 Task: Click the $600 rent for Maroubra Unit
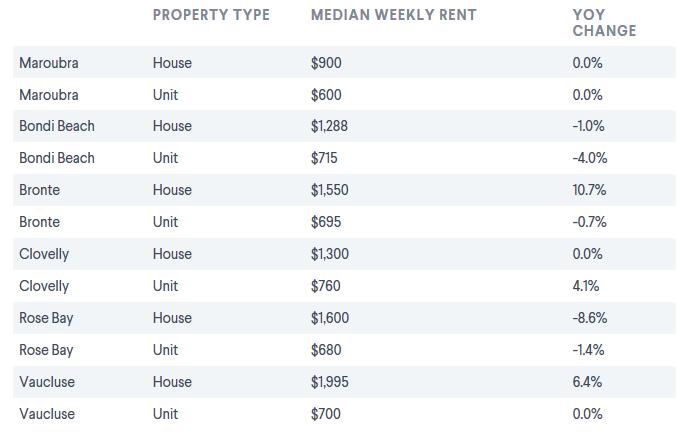click(x=326, y=95)
